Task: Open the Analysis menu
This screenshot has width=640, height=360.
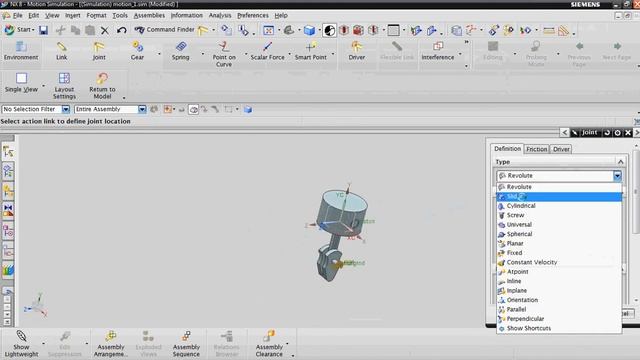Action: tap(220, 15)
